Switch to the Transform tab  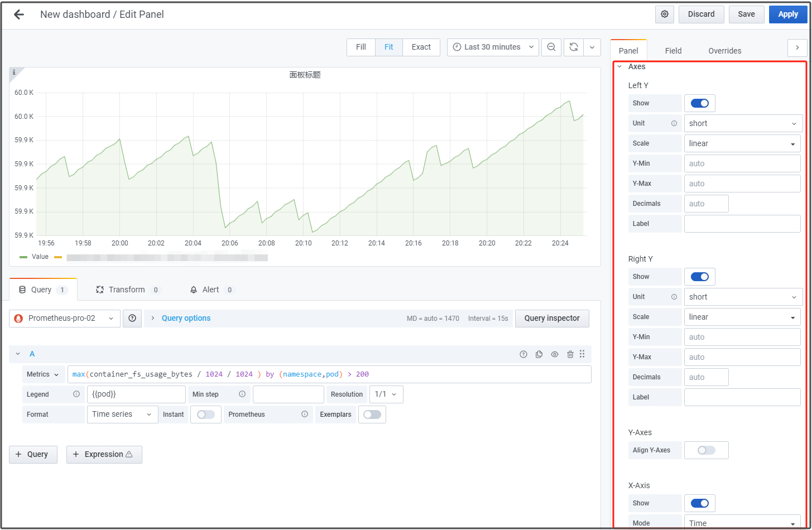[127, 290]
